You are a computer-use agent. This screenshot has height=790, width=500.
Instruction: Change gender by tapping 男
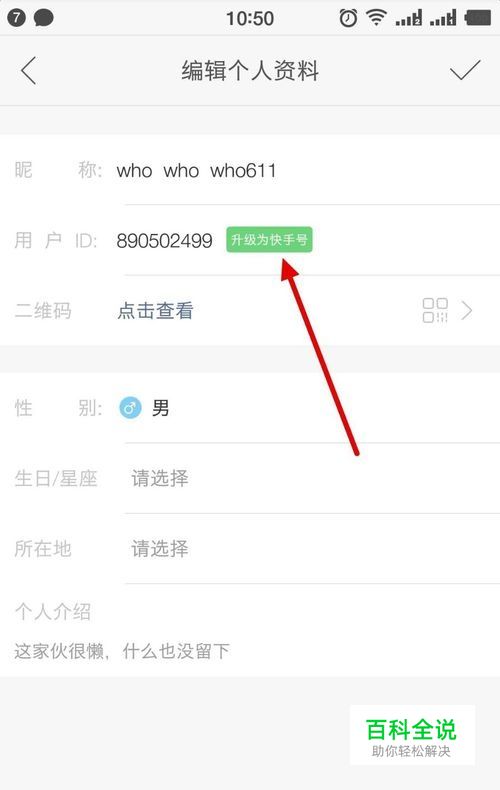(x=160, y=408)
